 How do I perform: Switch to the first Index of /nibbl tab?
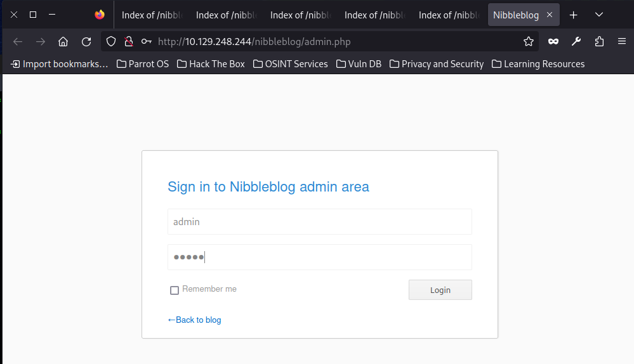pos(152,15)
